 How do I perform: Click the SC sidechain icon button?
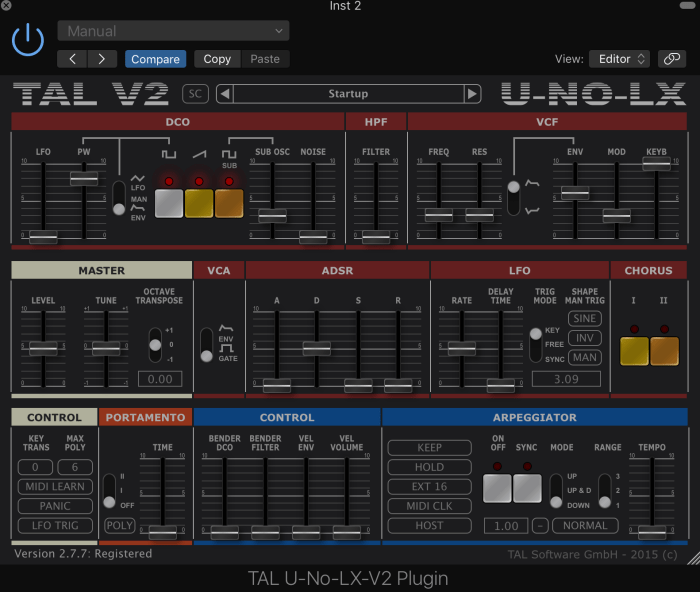click(x=196, y=94)
